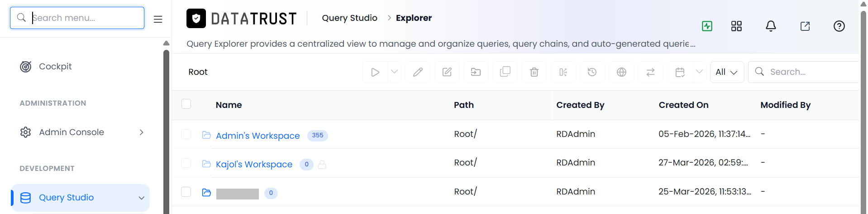Collapse the Query Studio chevron
This screenshot has width=868, height=214.
click(141, 198)
